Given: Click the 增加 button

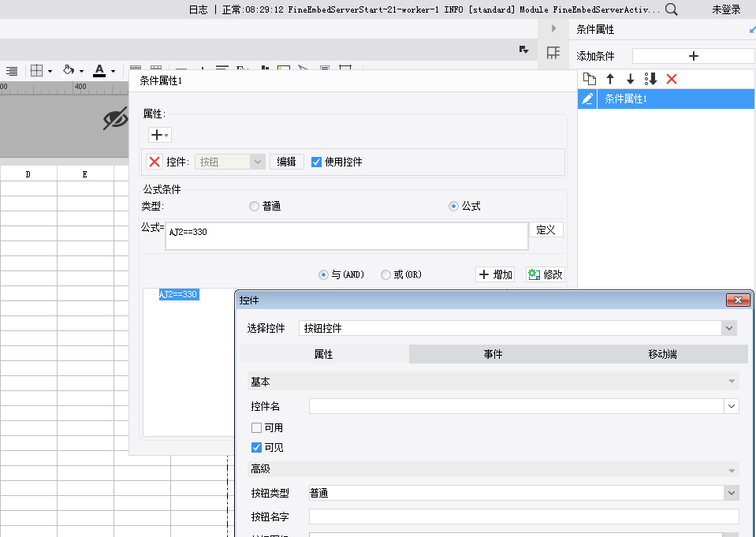Looking at the screenshot, I should pos(496,274).
